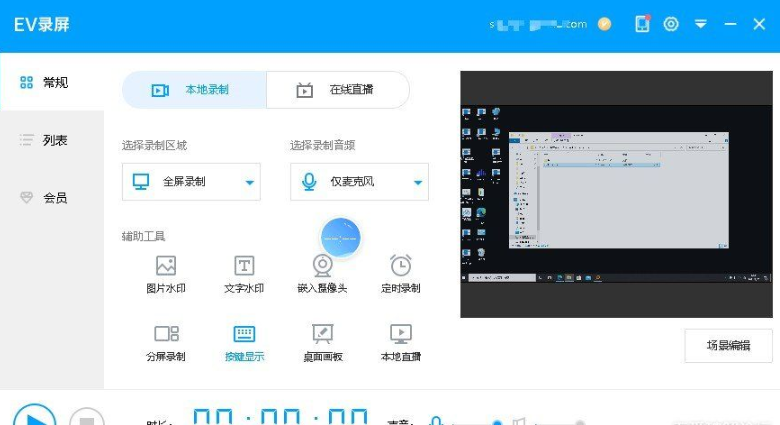Click the gold member badge icon

[x=604, y=24]
